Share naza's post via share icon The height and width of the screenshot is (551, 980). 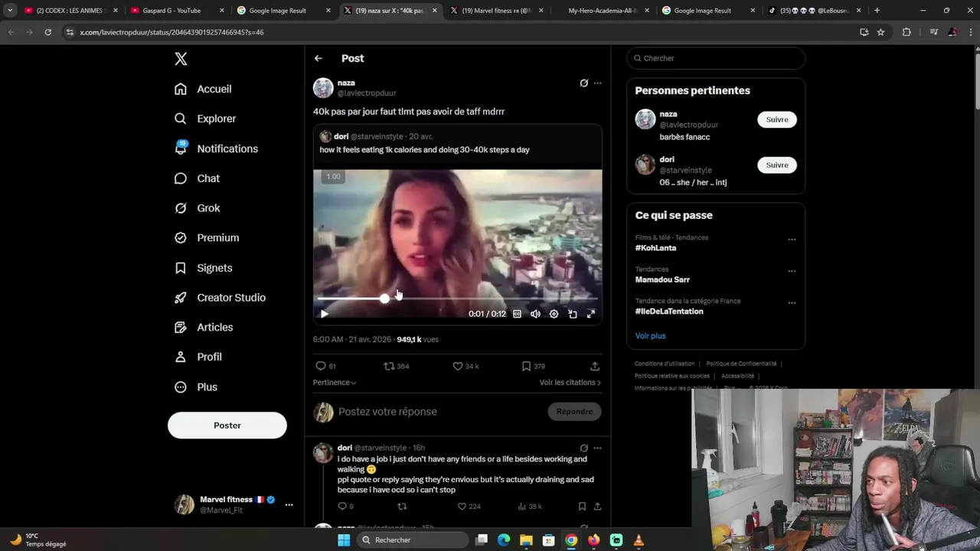(x=594, y=367)
